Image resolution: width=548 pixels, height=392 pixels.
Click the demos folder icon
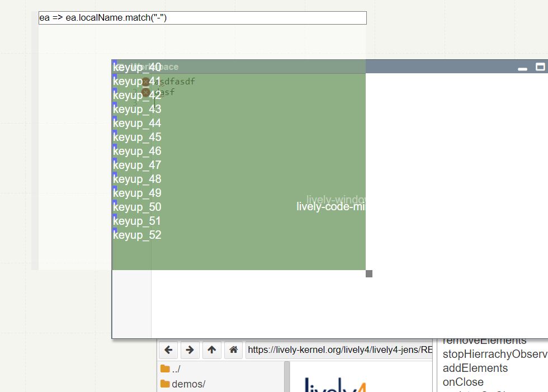[165, 384]
